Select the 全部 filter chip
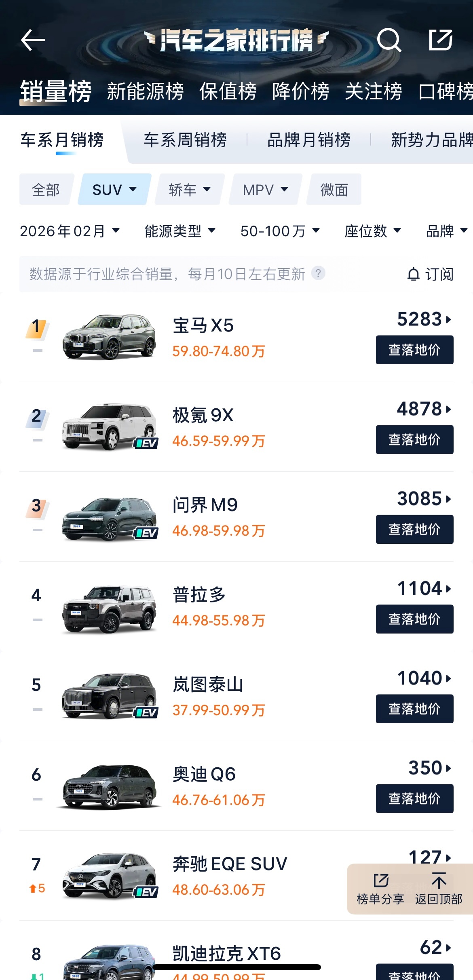Screen dimensions: 473x980 46,189
